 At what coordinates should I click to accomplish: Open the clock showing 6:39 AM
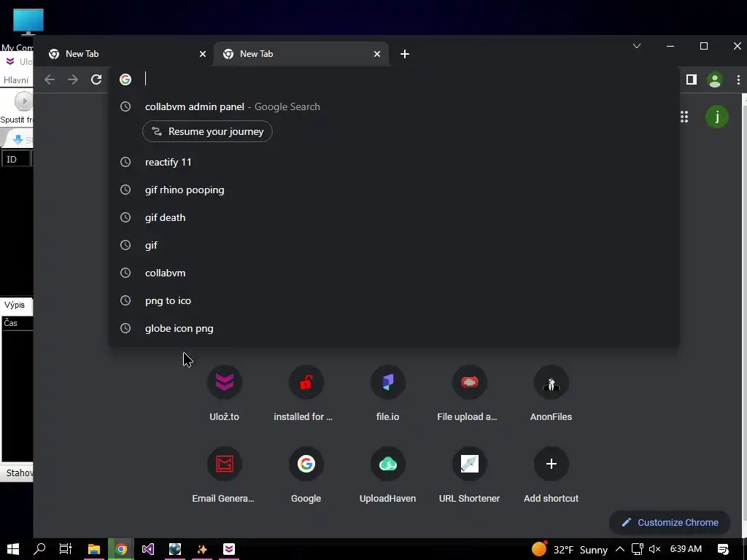(686, 549)
